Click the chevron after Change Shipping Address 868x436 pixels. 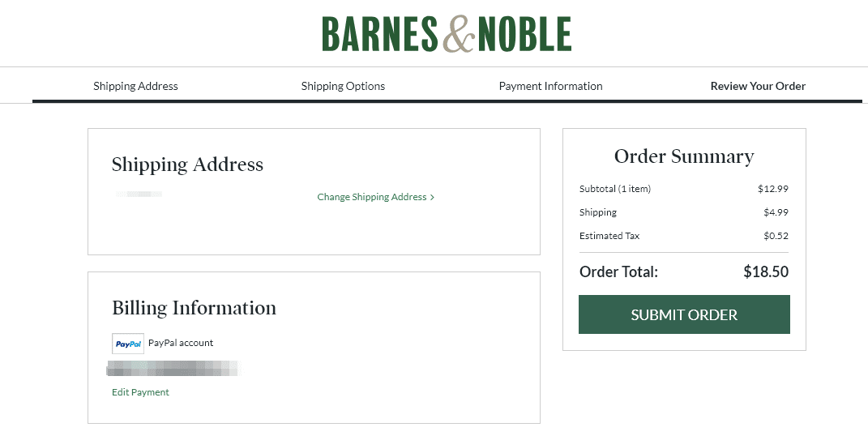click(x=433, y=197)
